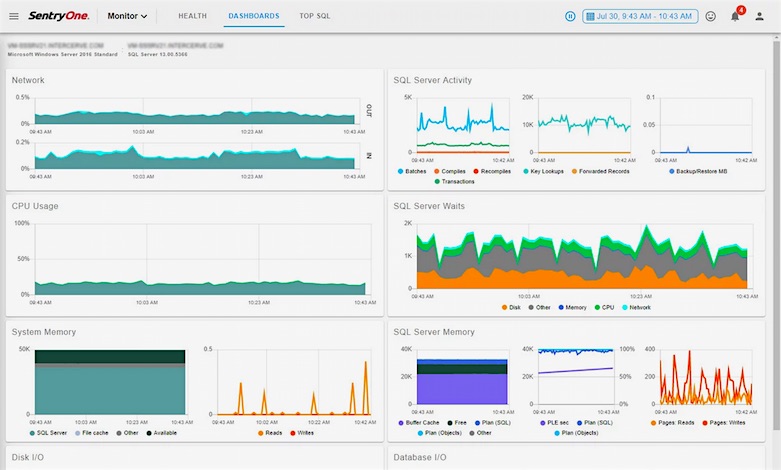Open the feedback smiley icon

pos(711,16)
